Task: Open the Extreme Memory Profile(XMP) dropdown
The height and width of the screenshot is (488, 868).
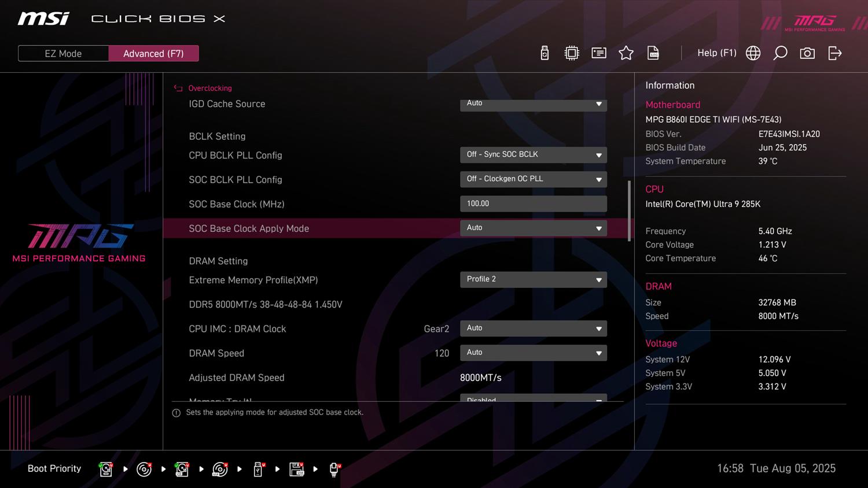Action: [x=533, y=280]
